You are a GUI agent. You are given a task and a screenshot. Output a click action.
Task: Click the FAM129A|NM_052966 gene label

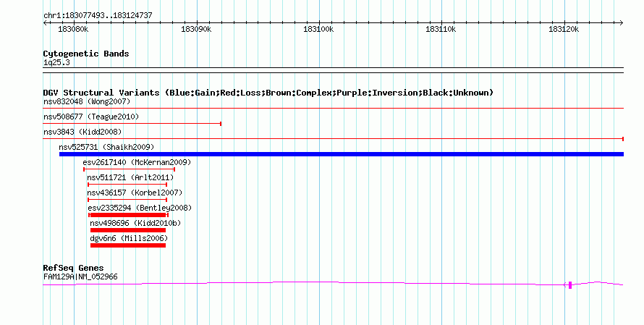(80, 277)
